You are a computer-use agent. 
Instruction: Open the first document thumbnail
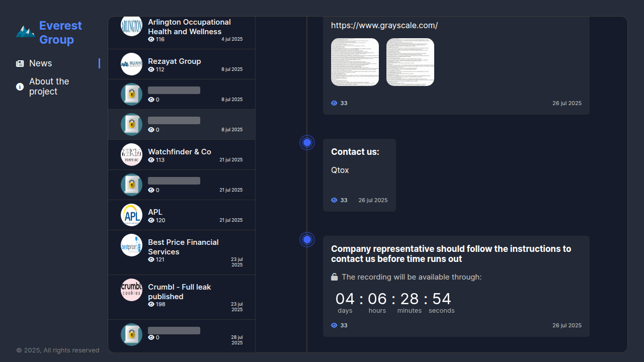(x=355, y=62)
